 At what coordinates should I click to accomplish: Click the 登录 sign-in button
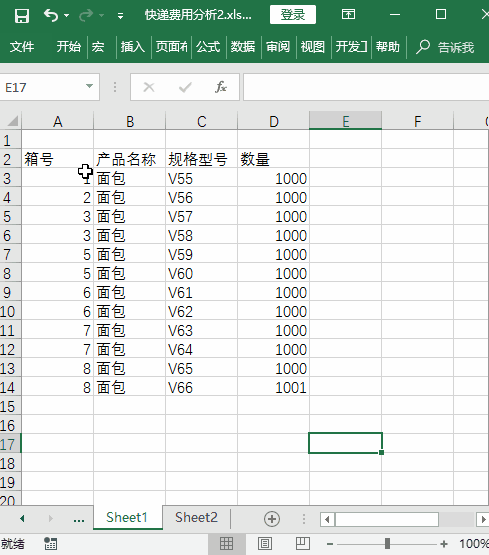293,15
